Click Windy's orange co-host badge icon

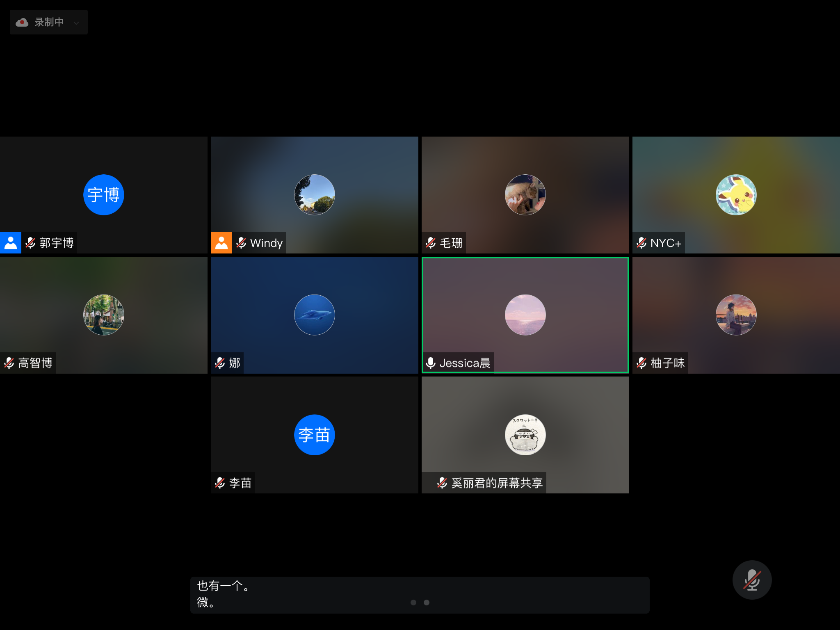221,243
